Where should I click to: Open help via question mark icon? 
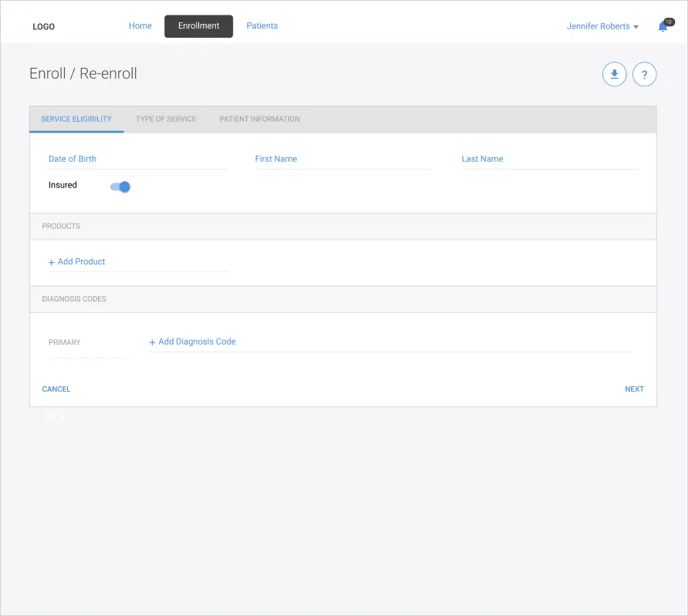click(644, 74)
